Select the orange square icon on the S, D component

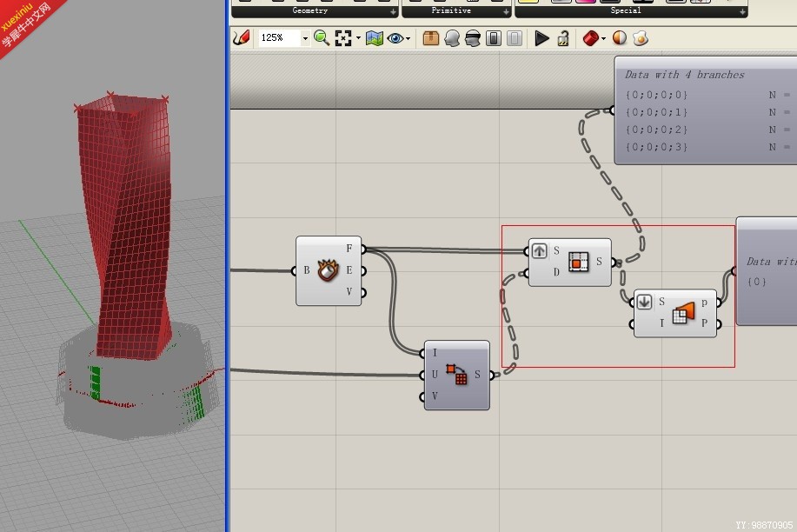click(x=578, y=262)
